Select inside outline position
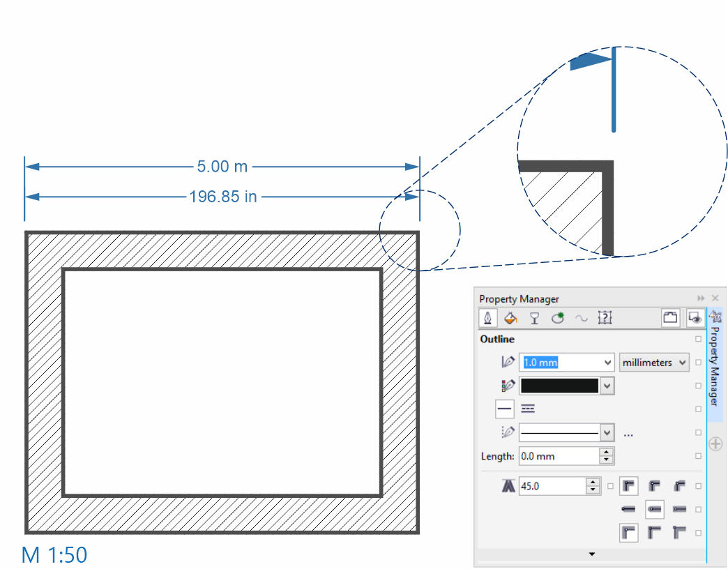 [680, 533]
